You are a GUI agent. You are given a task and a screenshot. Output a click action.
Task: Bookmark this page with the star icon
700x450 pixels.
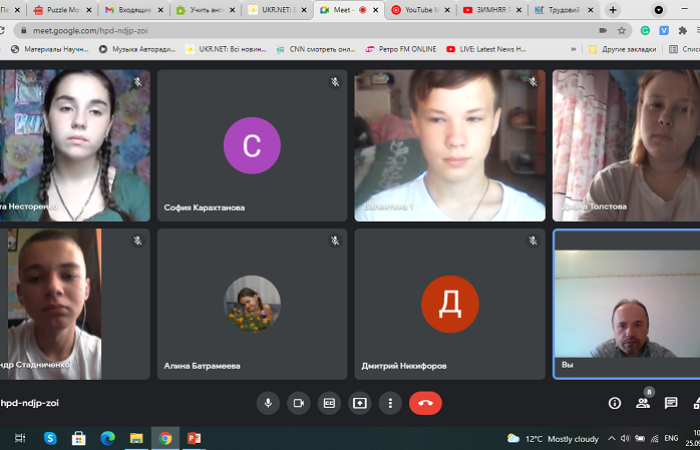(x=621, y=30)
